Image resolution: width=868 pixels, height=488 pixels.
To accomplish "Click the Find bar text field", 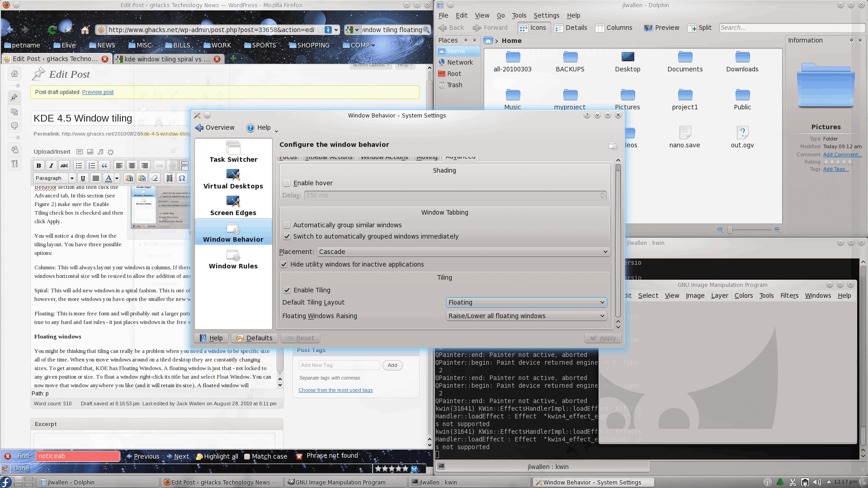I will pos(78,456).
